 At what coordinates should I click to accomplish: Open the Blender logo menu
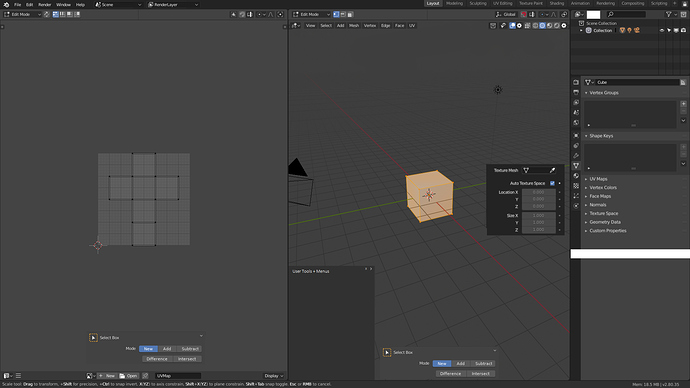(6, 4)
